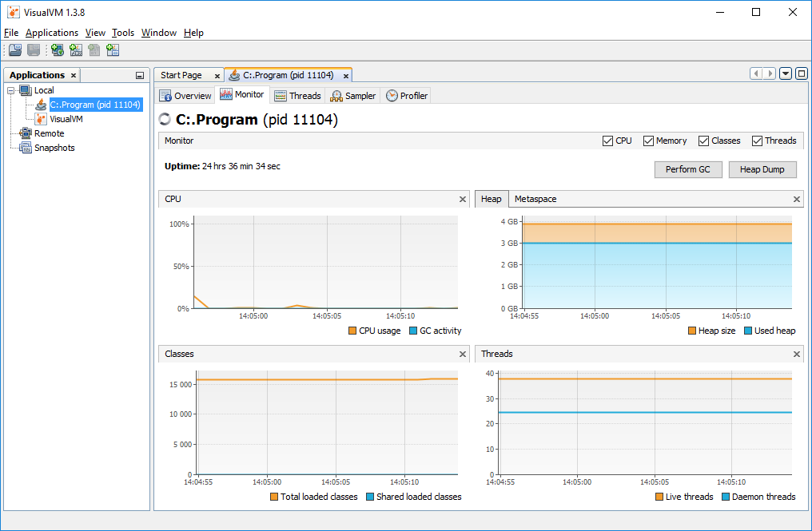Select the Snapshots tree node label
This screenshot has width=812, height=531.
(54, 148)
